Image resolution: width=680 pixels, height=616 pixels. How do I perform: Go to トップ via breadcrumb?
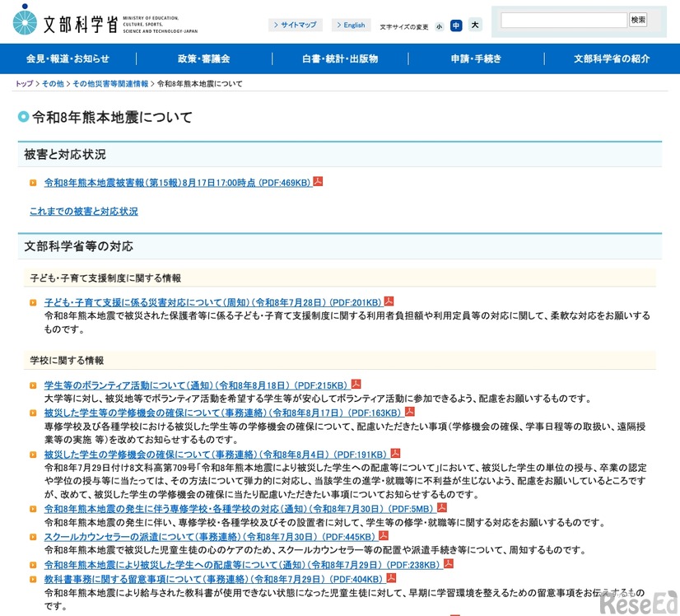coord(24,84)
